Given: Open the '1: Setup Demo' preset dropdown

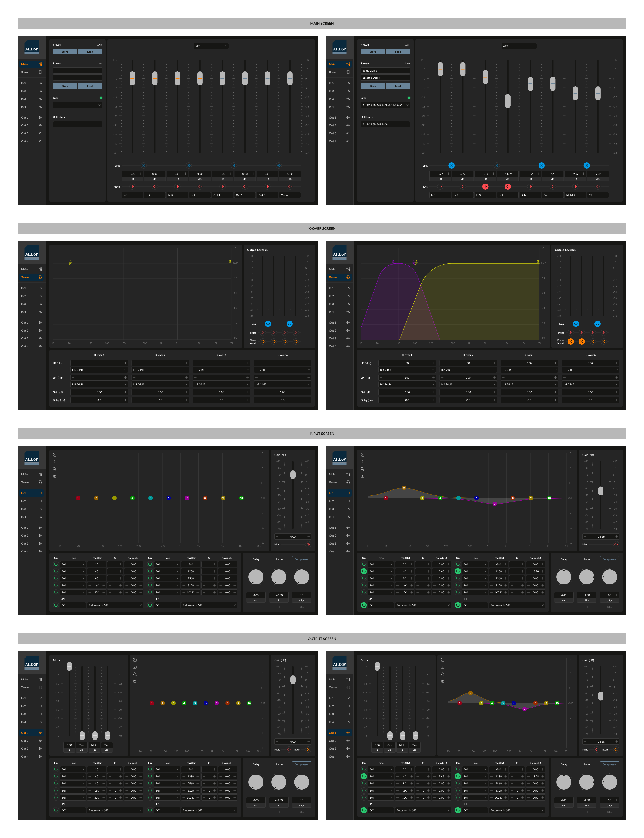Looking at the screenshot, I should tap(385, 78).
